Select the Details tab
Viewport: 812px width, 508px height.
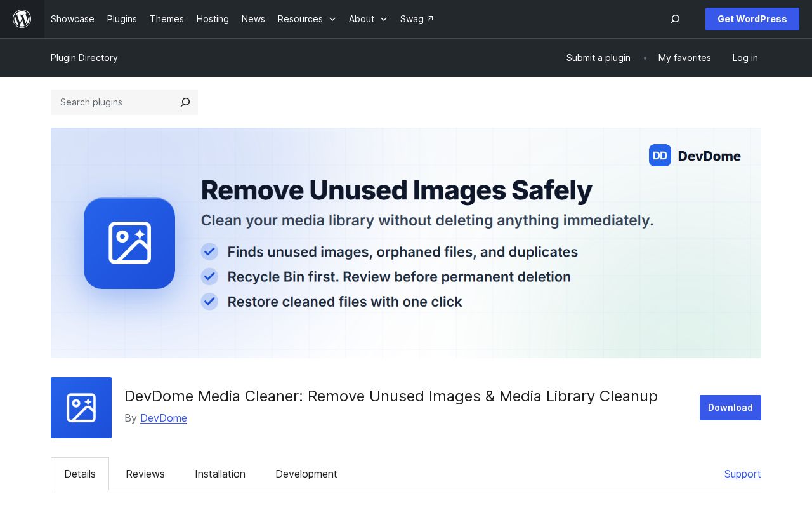point(80,474)
